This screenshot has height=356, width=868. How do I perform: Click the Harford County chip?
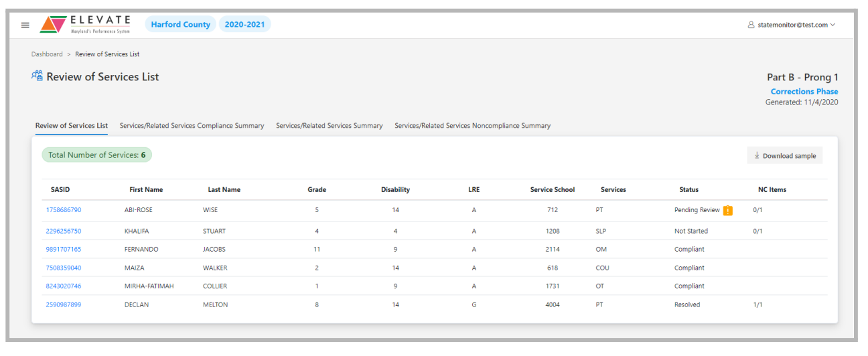tap(180, 25)
